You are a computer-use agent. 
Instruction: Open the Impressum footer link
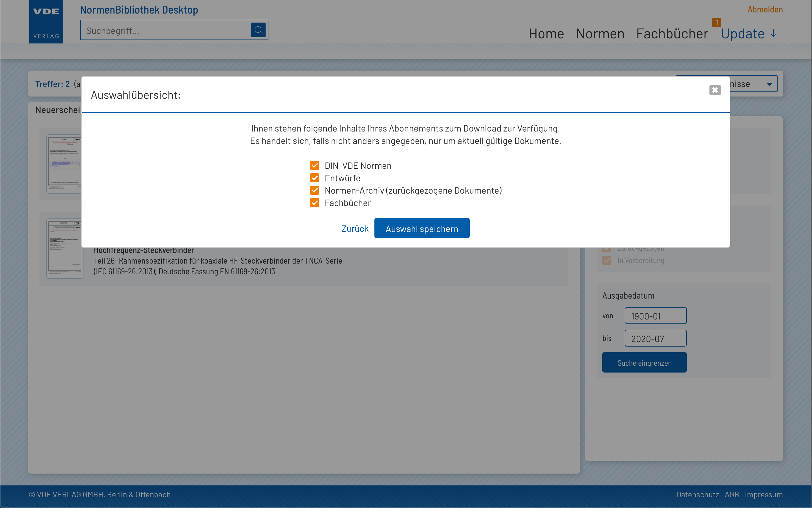click(764, 494)
